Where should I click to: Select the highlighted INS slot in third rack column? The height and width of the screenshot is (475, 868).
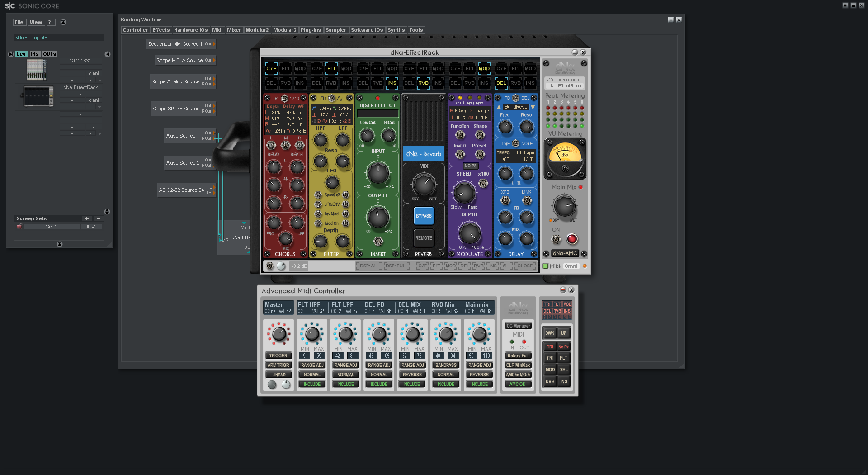pos(392,83)
